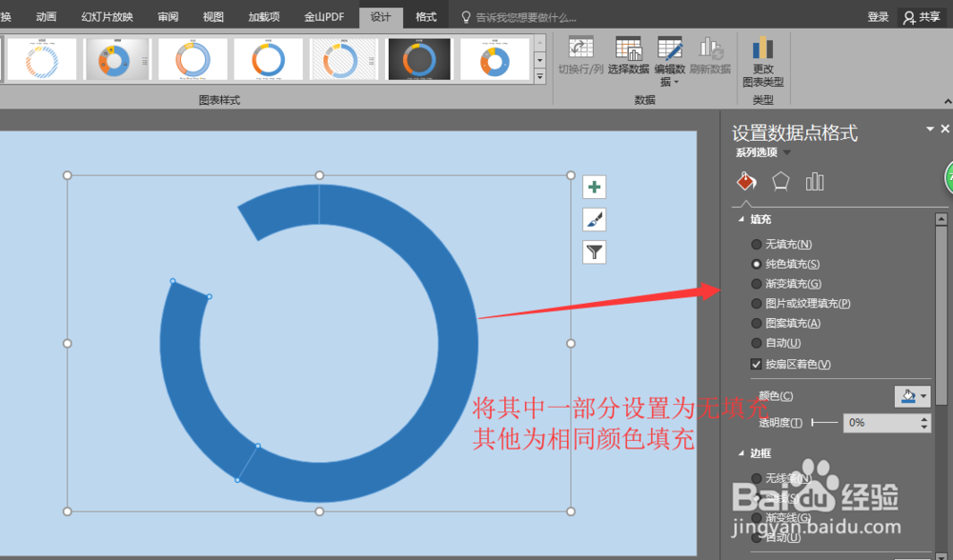Switch to the chart Format (格式) tab
The image size is (953, 560).
tap(426, 17)
